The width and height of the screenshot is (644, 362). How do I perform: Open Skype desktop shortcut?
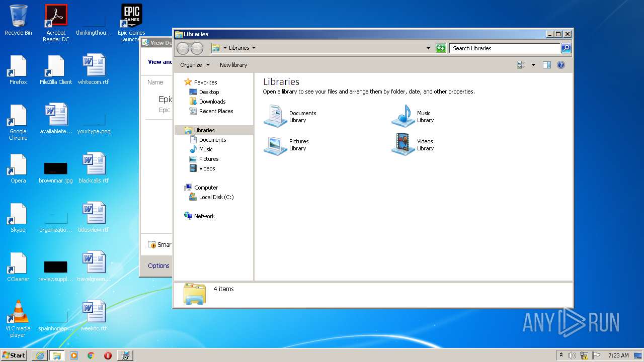point(18,218)
